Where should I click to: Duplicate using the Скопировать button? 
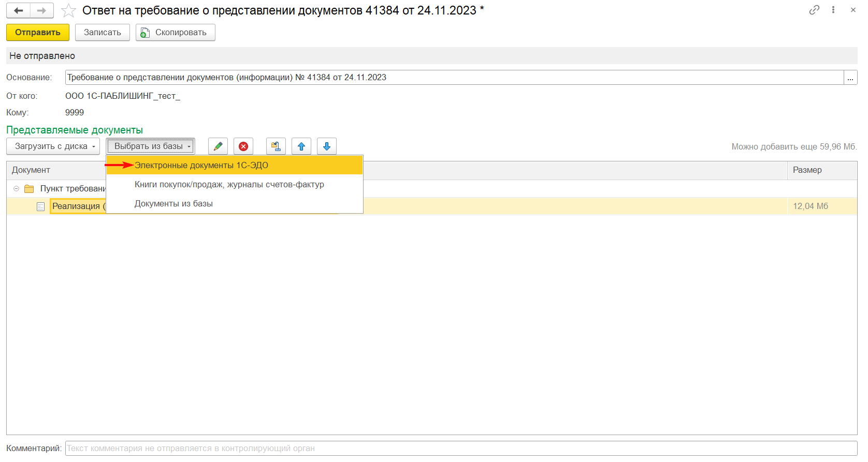click(176, 32)
